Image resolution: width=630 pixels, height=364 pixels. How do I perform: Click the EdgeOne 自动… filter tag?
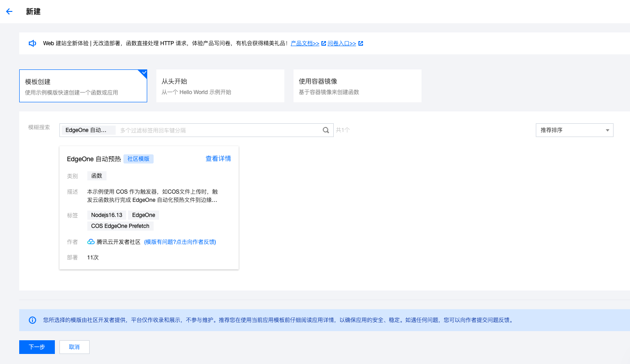pyautogui.click(x=89, y=130)
